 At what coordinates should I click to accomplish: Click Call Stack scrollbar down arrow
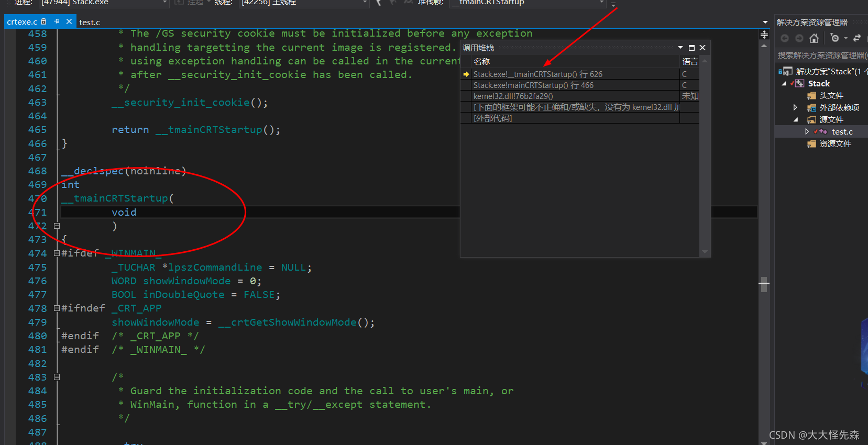click(x=705, y=252)
